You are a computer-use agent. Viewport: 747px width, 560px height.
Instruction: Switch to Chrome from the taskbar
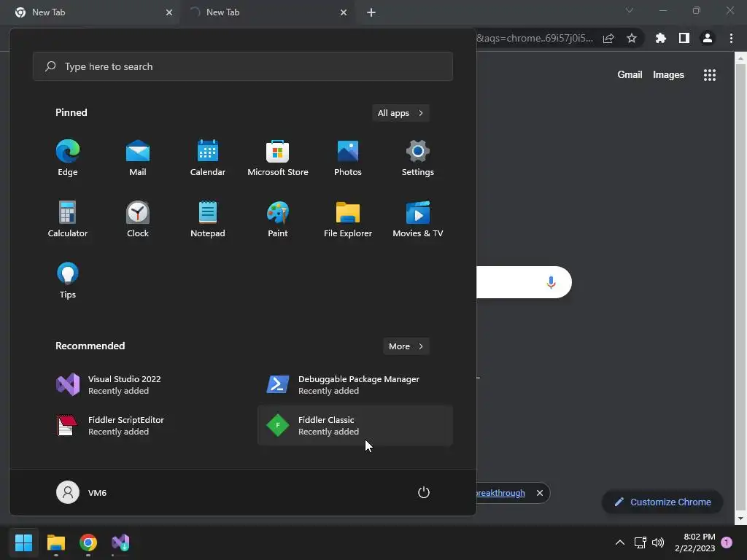pyautogui.click(x=88, y=542)
